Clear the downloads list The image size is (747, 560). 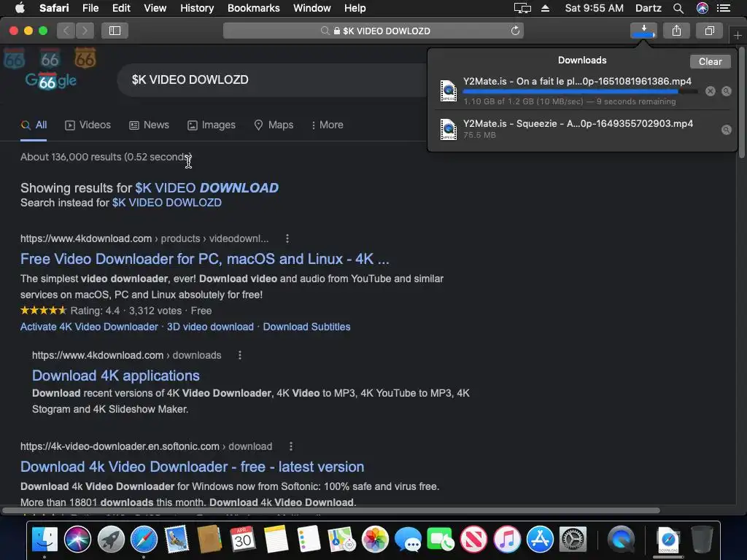point(710,61)
